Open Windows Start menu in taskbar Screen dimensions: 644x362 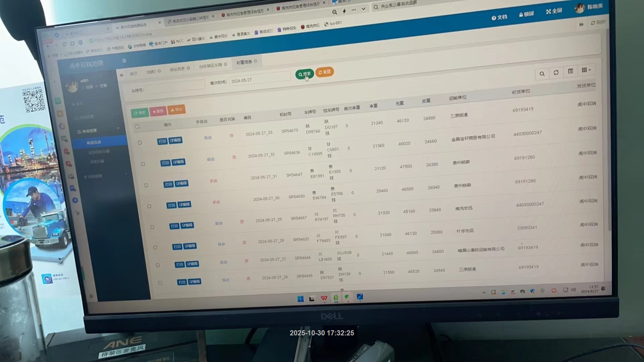(301, 299)
